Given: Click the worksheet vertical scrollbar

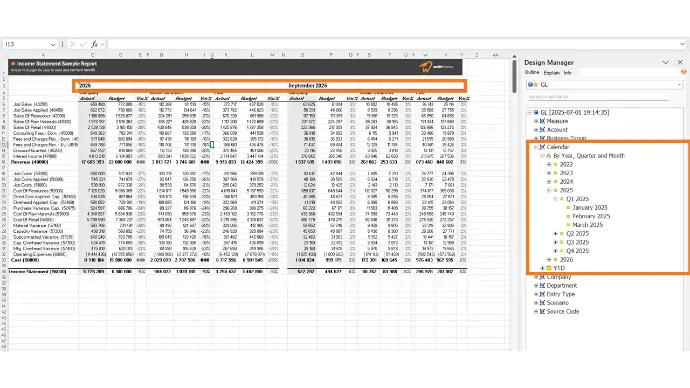Looking at the screenshot, I should click(514, 202).
